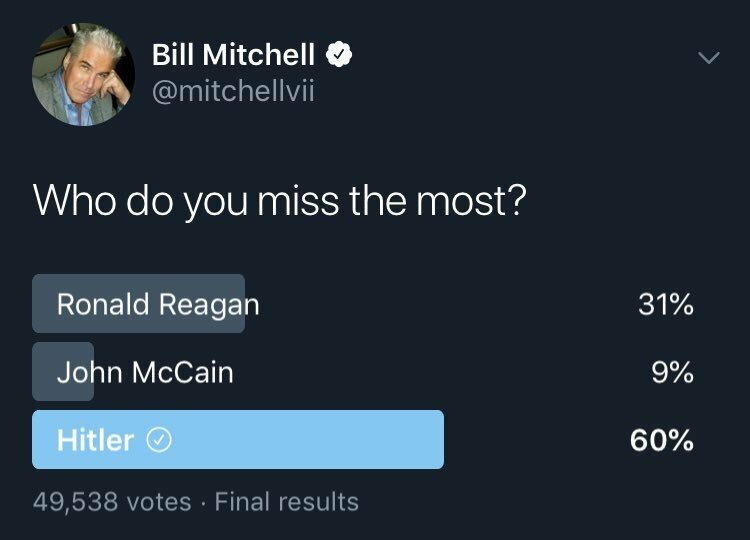750x540 pixels.
Task: Click the 60% result percentage
Action: 661,441
